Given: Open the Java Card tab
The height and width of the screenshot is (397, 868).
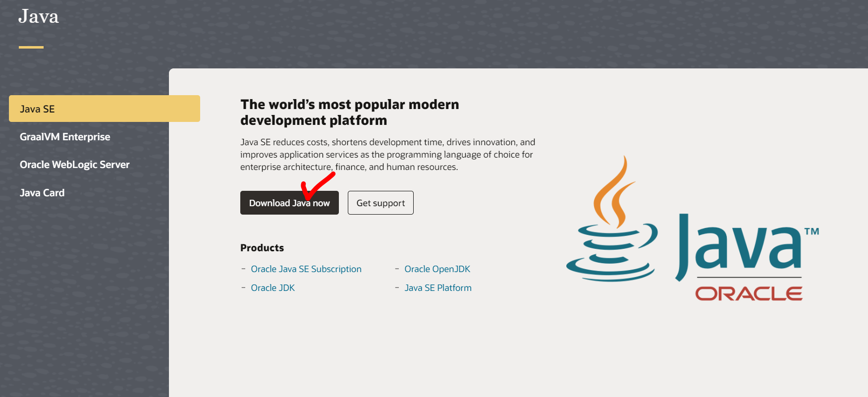Looking at the screenshot, I should pos(42,193).
